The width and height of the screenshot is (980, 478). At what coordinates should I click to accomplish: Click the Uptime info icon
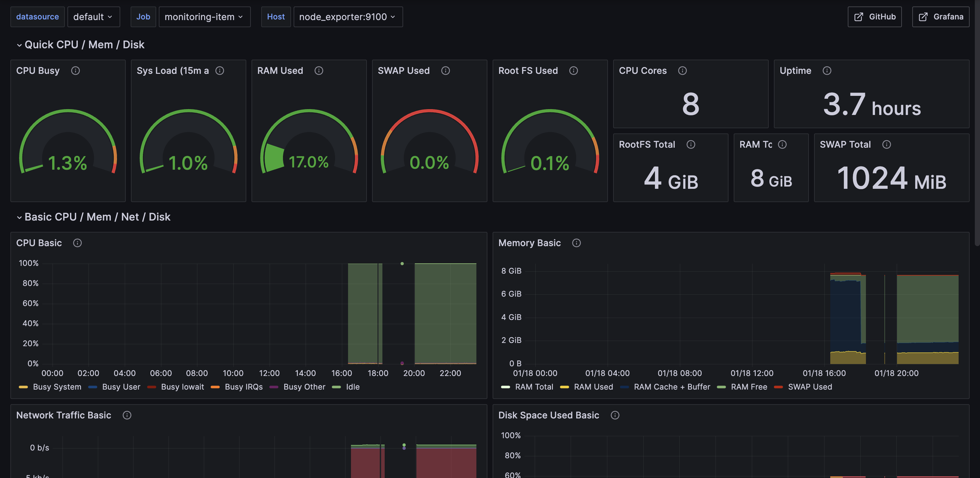827,71
